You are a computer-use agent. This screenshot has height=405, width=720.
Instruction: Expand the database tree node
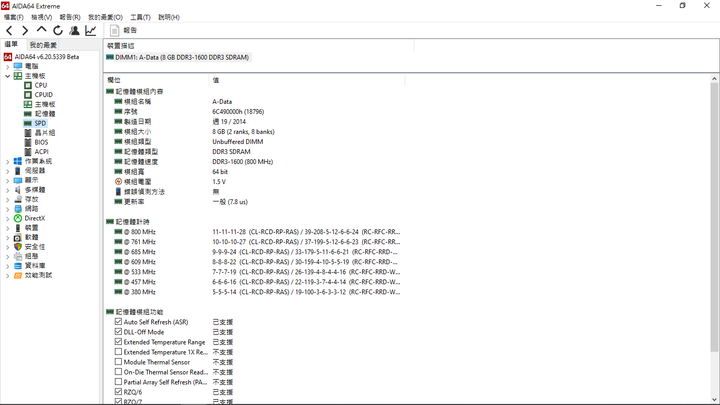coord(7,266)
